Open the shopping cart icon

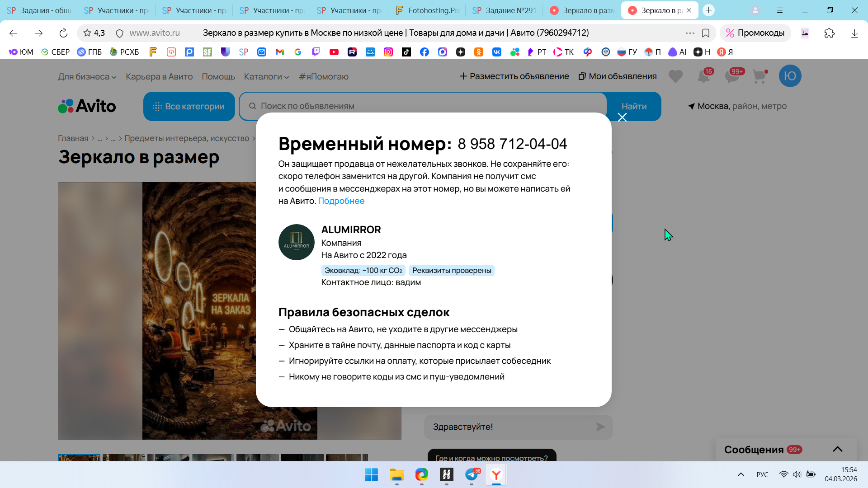(759, 76)
